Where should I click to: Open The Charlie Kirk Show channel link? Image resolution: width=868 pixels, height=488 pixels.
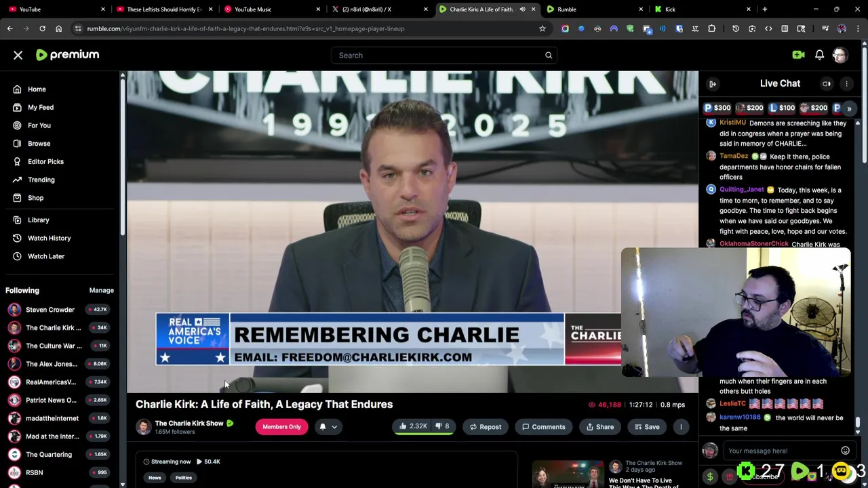(189, 423)
